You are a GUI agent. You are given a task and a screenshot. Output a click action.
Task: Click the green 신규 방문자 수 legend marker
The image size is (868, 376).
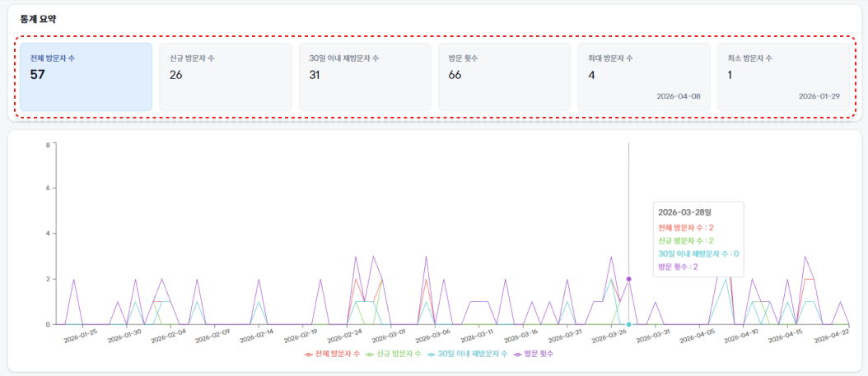(370, 354)
